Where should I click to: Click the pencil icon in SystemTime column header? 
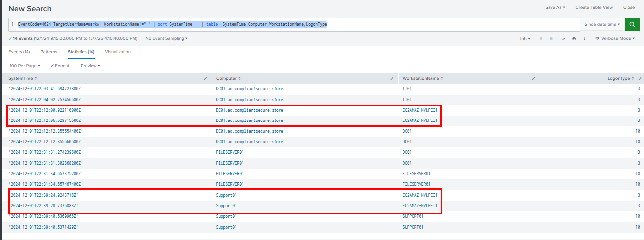(x=206, y=79)
